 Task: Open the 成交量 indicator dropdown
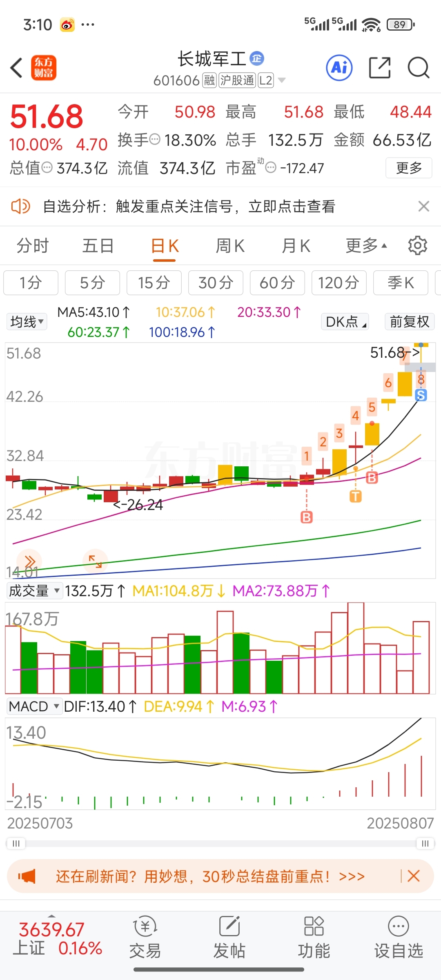[35, 590]
